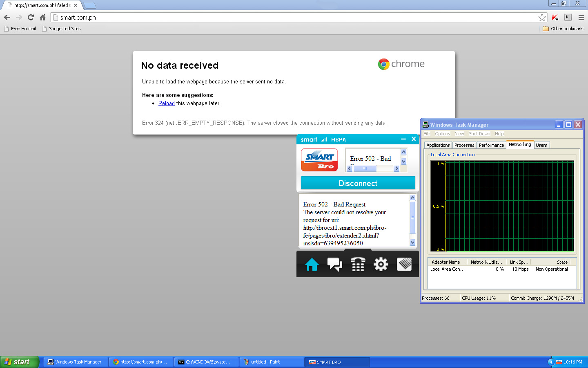Click down arrow in small error message box
Screen dimensions: 588x368
click(x=404, y=162)
